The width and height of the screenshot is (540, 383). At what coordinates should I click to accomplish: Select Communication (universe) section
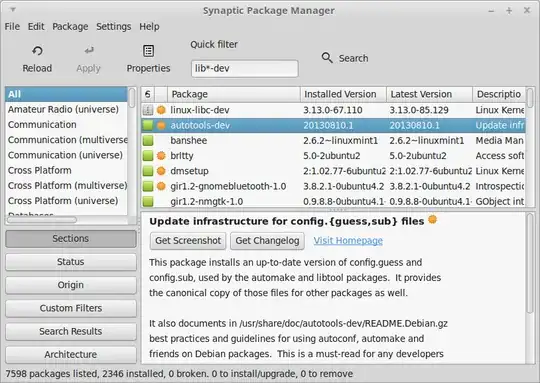click(66, 155)
